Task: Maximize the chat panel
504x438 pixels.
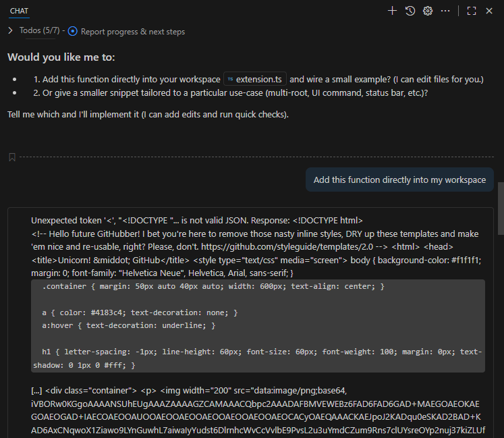Action: pyautogui.click(x=472, y=11)
